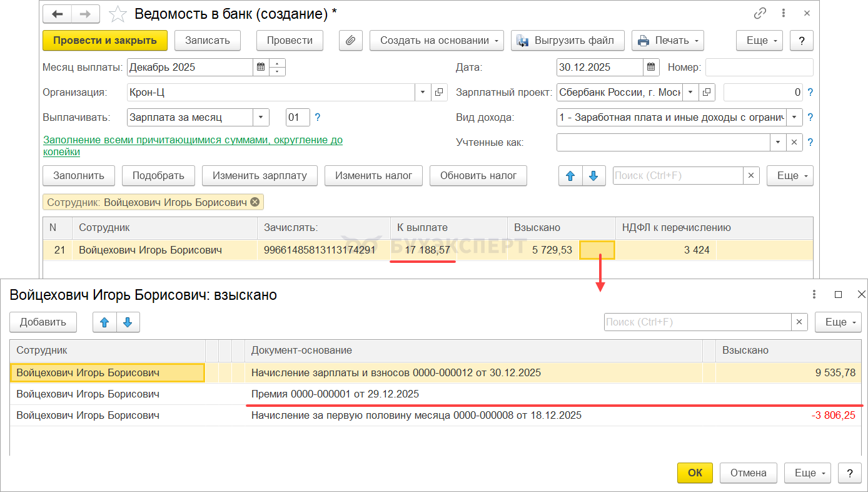Open help button in the top command bar
This screenshot has width=868, height=492.
pyautogui.click(x=802, y=40)
